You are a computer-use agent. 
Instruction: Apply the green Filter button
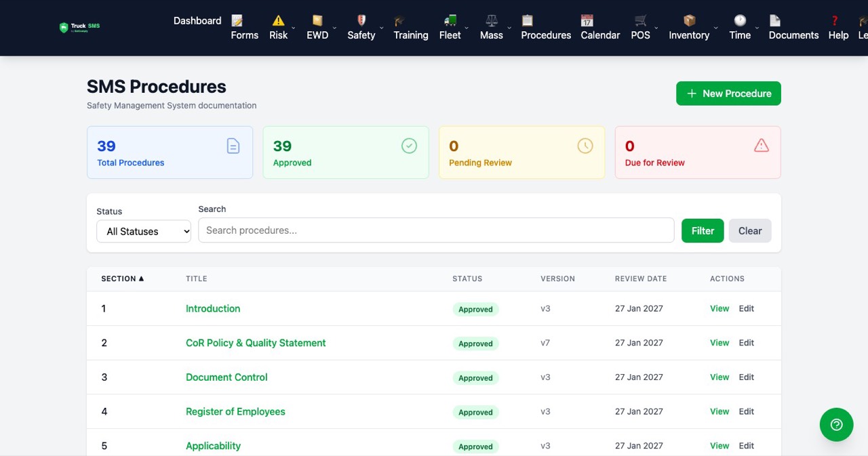click(x=703, y=230)
